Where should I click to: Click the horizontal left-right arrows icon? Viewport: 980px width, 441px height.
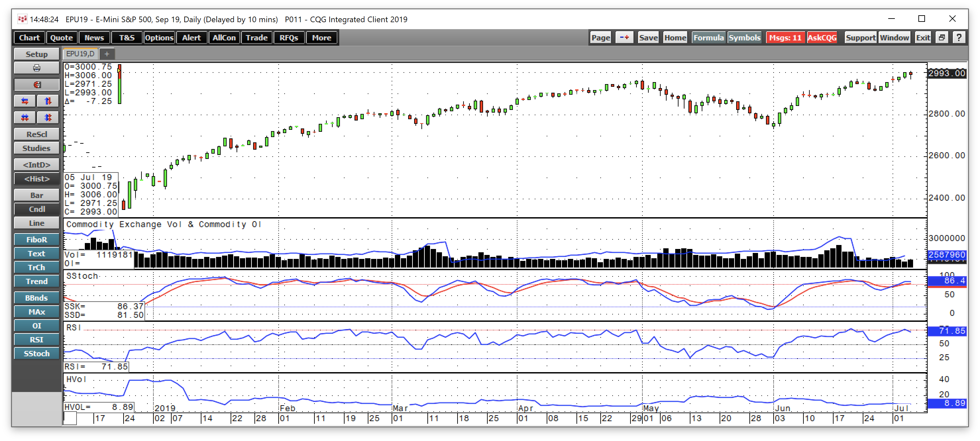click(25, 101)
